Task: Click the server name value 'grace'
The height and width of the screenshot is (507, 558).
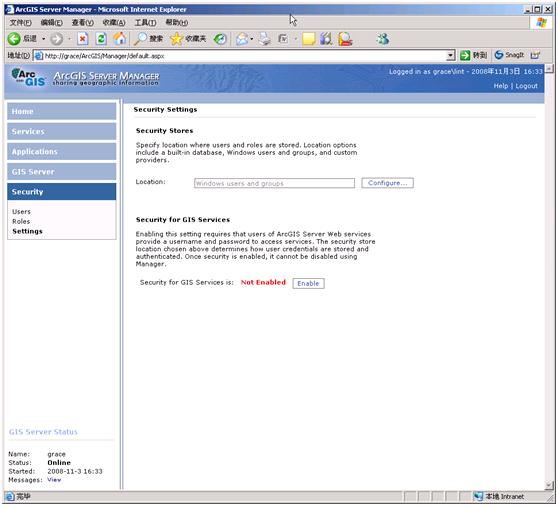Action: [x=57, y=454]
